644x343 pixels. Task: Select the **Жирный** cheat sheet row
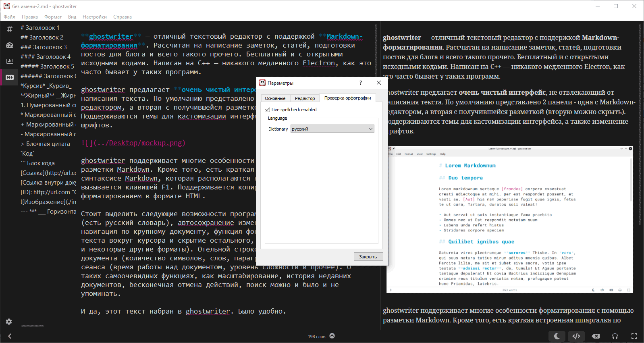coord(48,96)
